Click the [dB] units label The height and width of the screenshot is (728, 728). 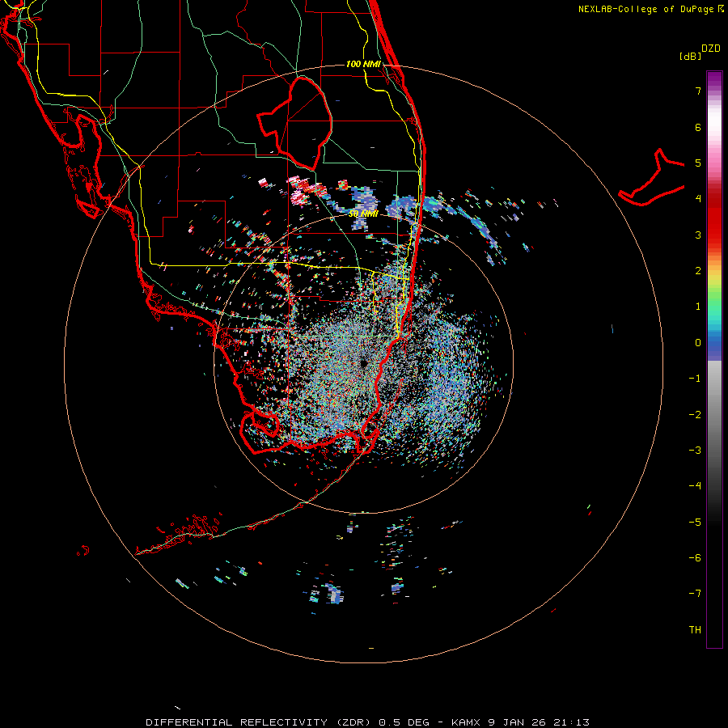coord(690,56)
